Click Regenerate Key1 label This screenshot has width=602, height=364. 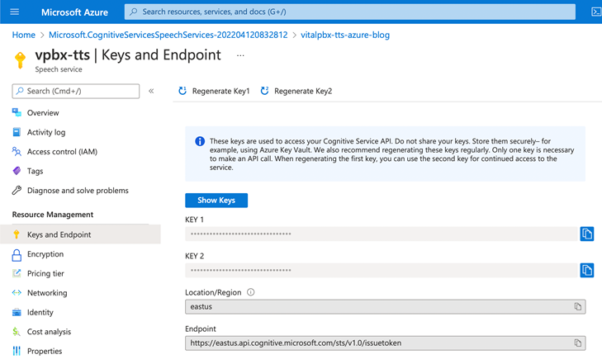220,92
